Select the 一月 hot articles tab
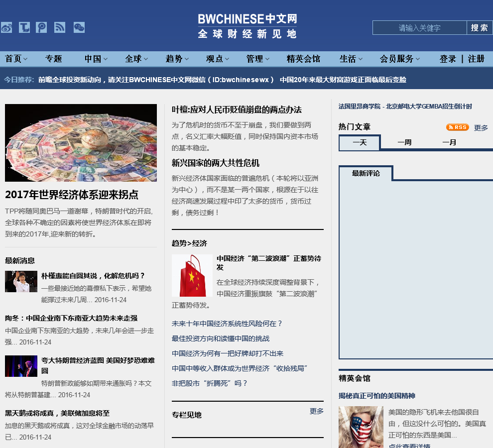493x448 pixels. [449, 142]
